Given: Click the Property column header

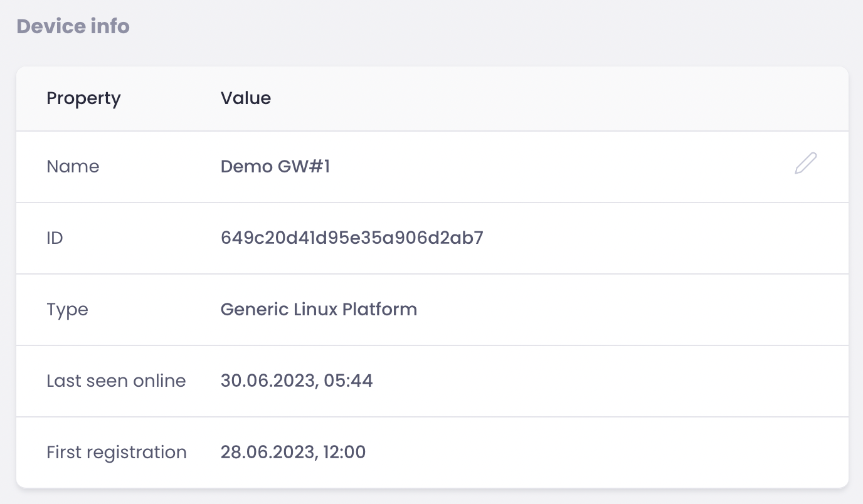Looking at the screenshot, I should [x=83, y=98].
